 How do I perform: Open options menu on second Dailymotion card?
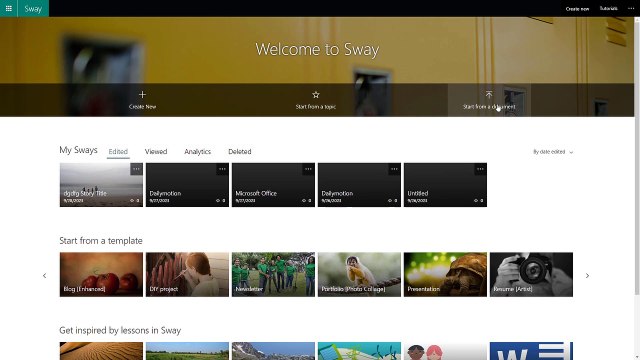coord(394,169)
